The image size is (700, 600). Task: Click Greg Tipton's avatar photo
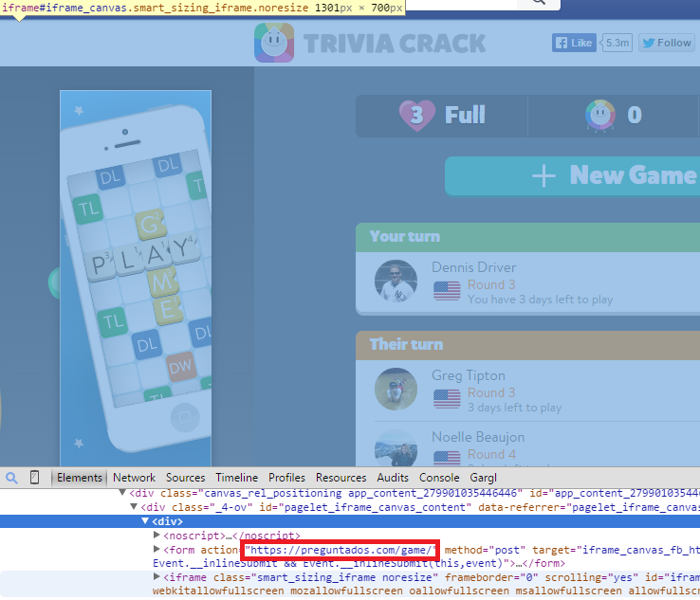(x=395, y=390)
